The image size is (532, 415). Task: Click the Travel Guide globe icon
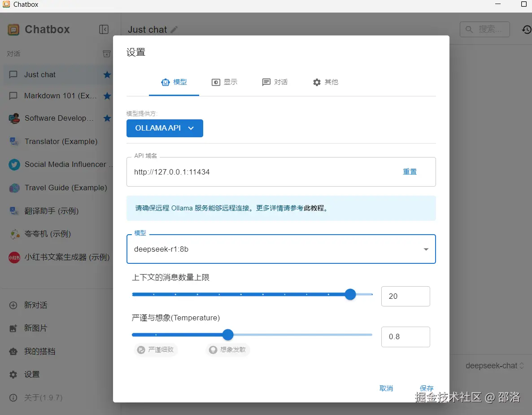[x=14, y=188]
